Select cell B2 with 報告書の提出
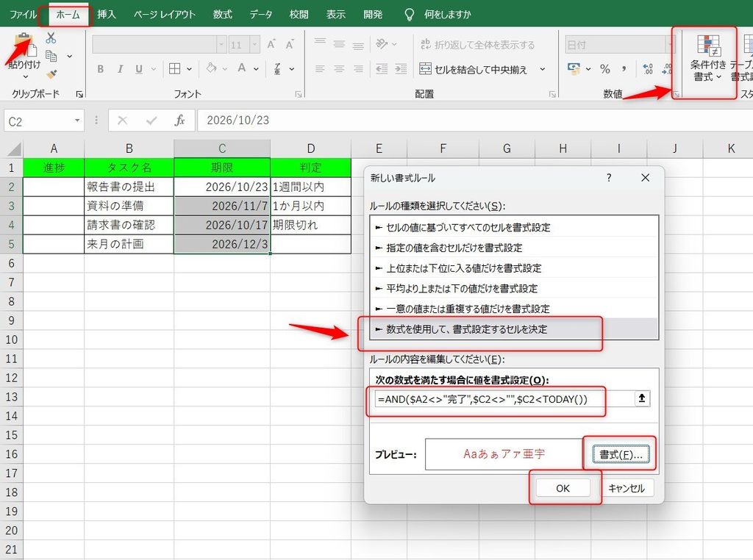The width and height of the screenshot is (753, 560). click(129, 187)
